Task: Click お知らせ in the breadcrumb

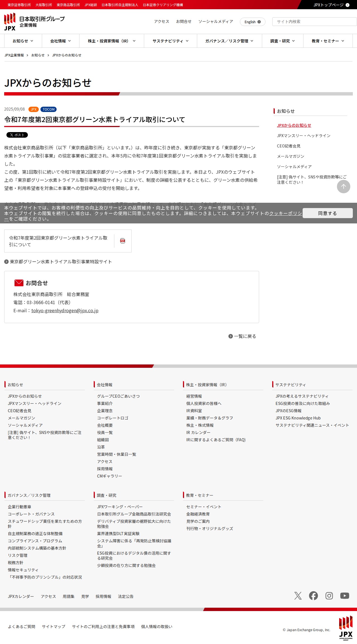Action: (38, 55)
